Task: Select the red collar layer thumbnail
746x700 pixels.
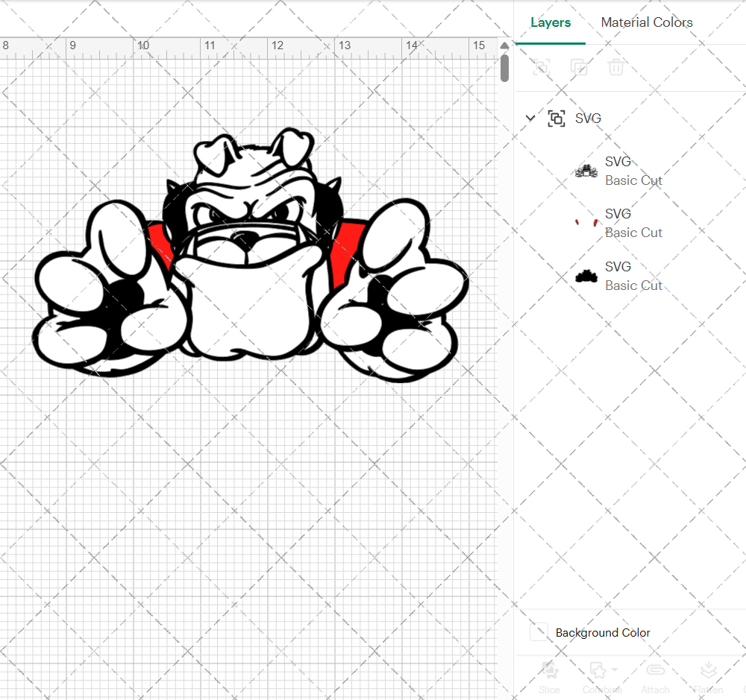Action: click(x=586, y=223)
